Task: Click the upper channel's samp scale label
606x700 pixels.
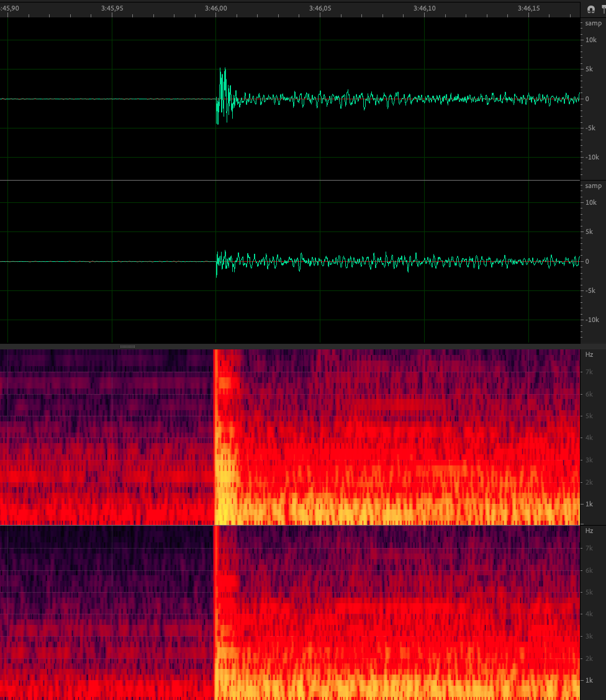Action: pos(593,23)
